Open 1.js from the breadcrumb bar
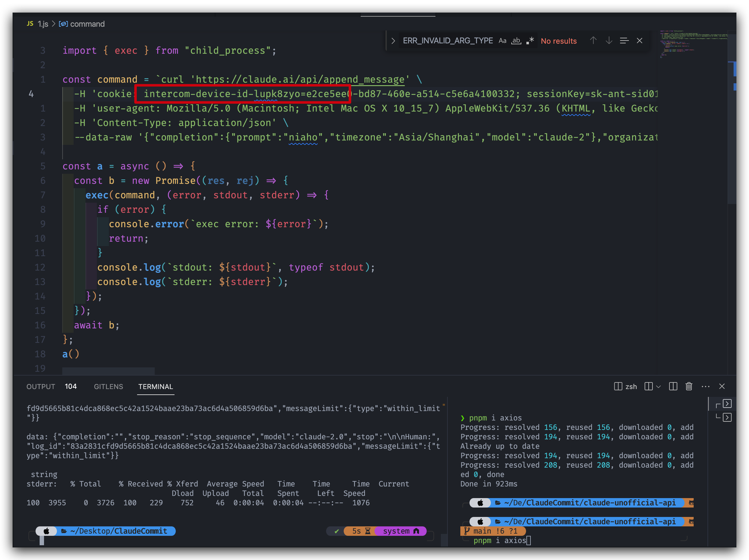 43,24
